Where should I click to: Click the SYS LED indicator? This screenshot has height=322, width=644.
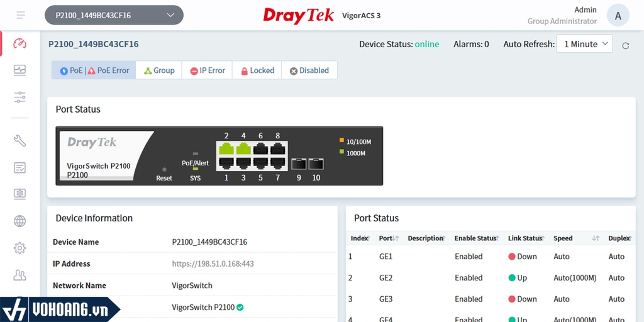[x=196, y=169]
